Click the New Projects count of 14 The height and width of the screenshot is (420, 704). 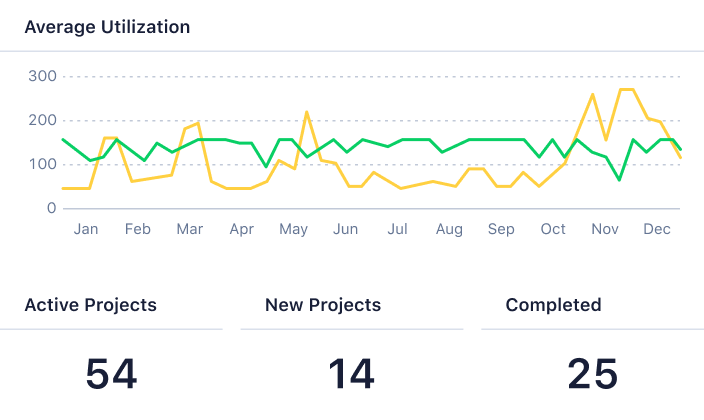[351, 374]
